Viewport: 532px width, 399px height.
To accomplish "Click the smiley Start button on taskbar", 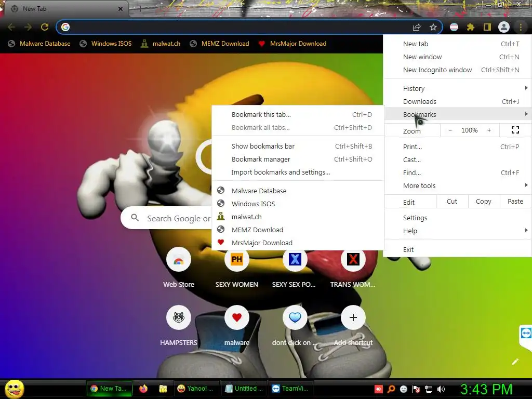I will (x=14, y=389).
